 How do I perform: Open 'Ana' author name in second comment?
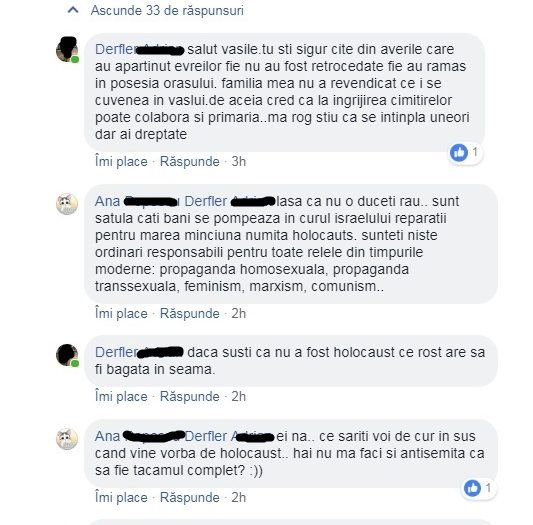point(107,201)
